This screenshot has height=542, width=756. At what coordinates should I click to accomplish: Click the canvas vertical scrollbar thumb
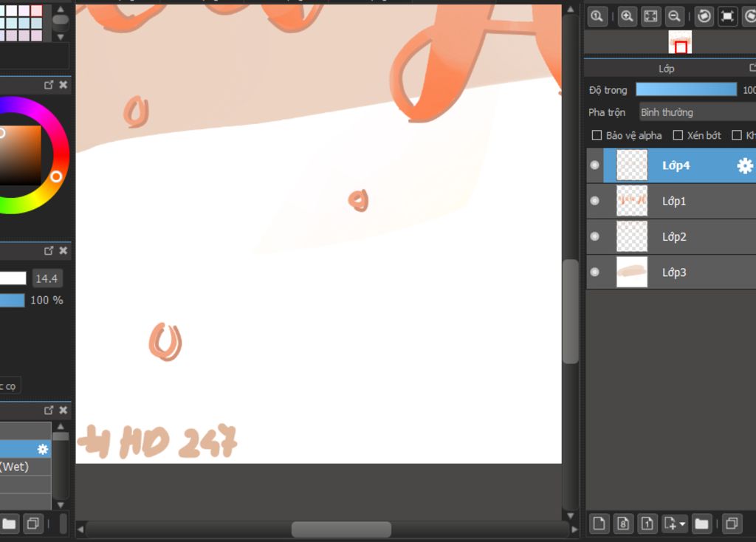[x=571, y=312]
